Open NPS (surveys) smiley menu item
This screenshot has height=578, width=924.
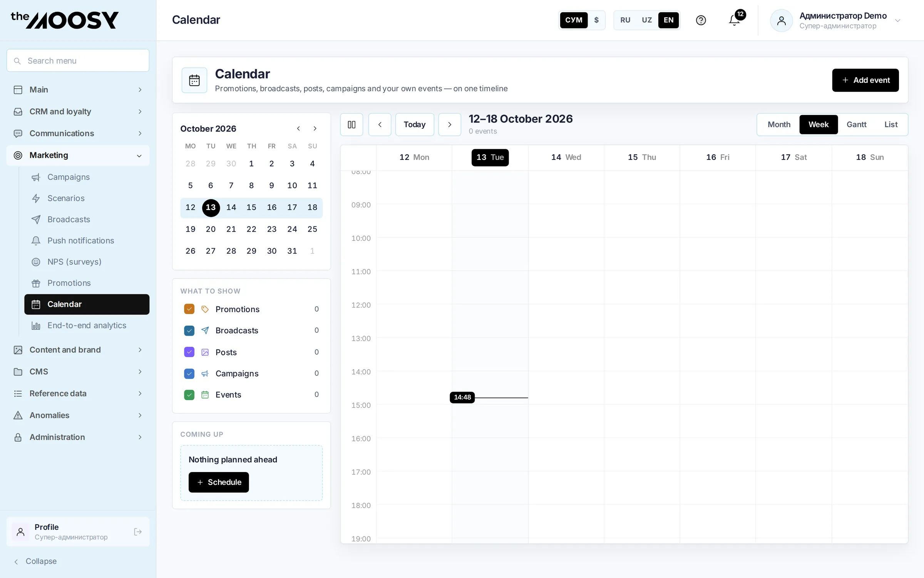[87, 262]
